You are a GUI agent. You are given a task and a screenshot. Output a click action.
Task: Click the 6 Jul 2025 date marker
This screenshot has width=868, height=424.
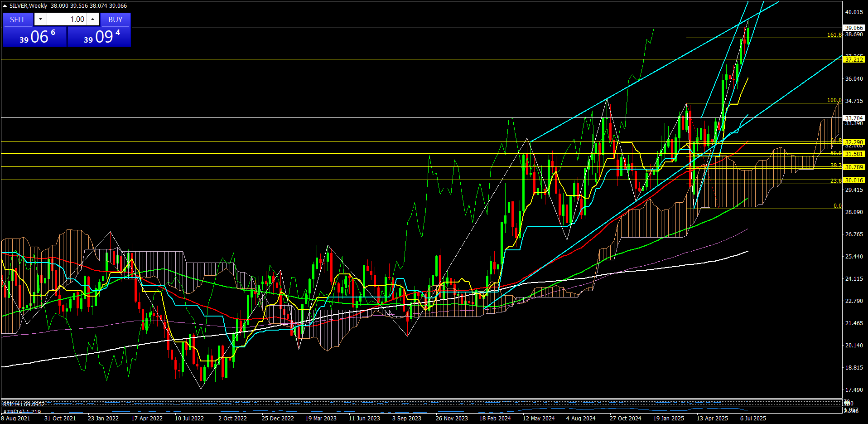pyautogui.click(x=753, y=418)
